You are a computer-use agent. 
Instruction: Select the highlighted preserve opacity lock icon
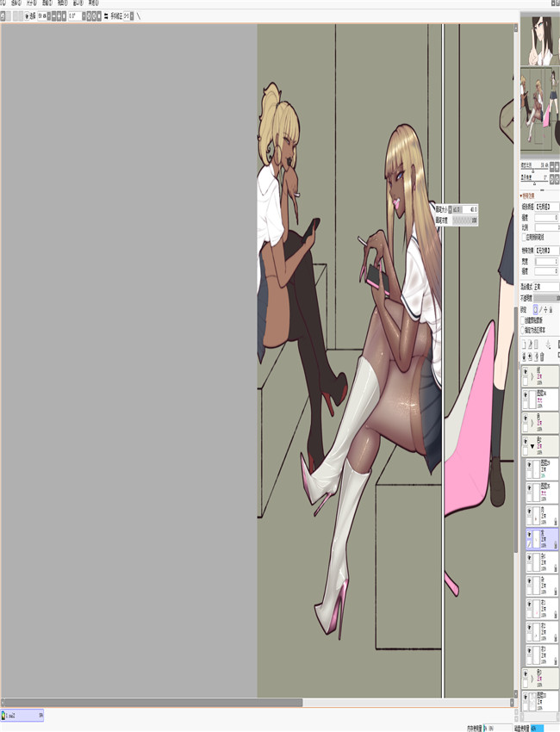pos(536,308)
